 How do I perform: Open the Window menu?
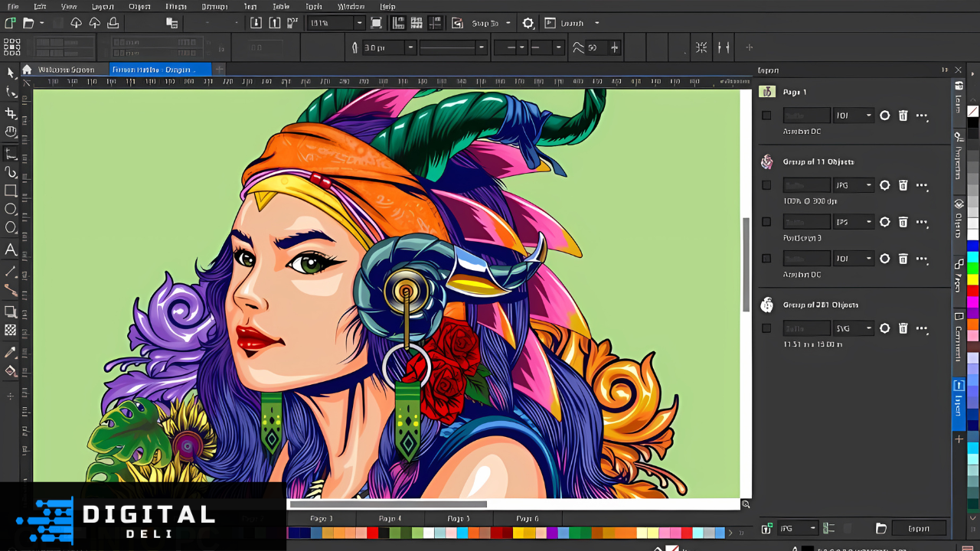(x=351, y=6)
